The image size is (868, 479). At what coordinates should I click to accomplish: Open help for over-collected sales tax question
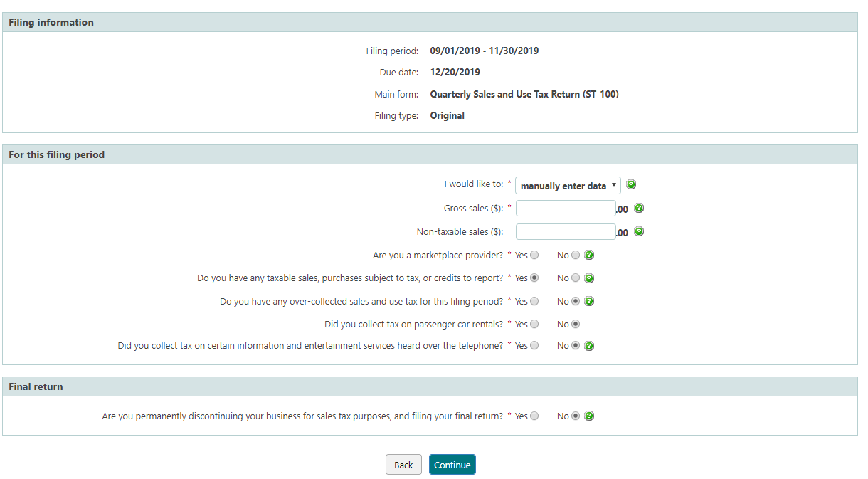click(x=589, y=301)
